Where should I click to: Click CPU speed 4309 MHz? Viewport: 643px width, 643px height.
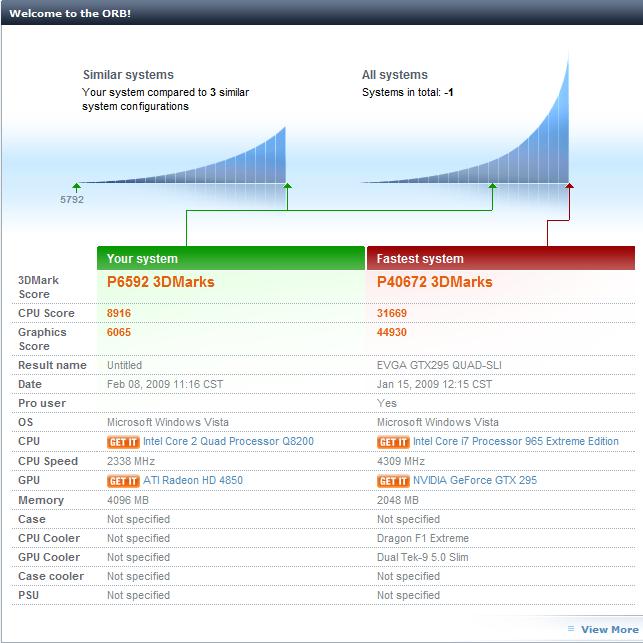(x=401, y=461)
